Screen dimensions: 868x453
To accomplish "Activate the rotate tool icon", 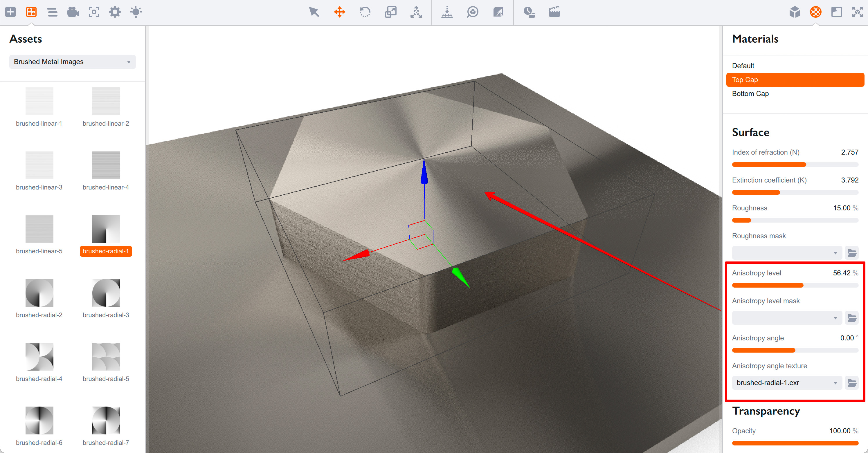I will point(365,12).
